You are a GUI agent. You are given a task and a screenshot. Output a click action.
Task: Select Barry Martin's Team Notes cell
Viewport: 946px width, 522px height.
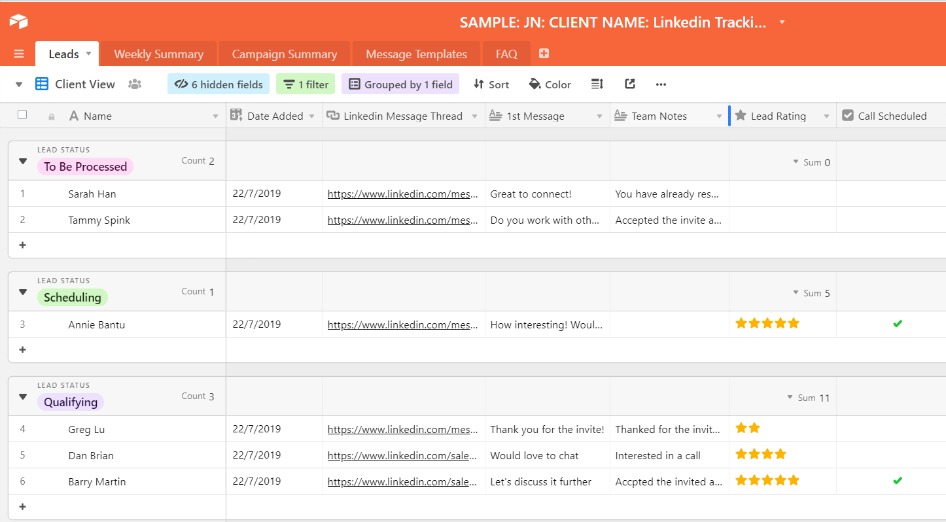[670, 481]
